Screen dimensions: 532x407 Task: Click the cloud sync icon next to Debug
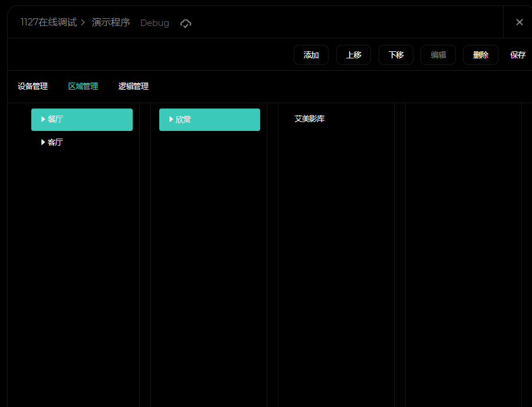point(186,24)
